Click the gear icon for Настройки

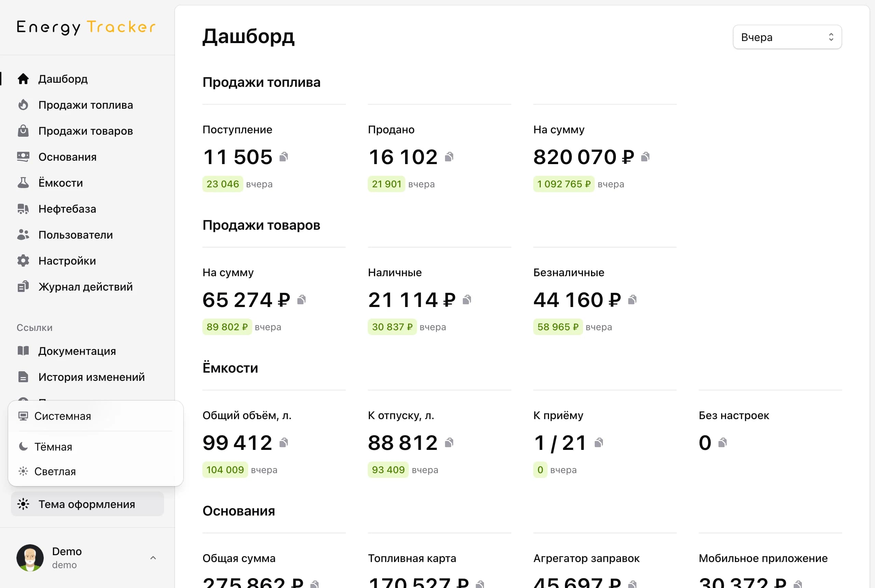pos(23,260)
